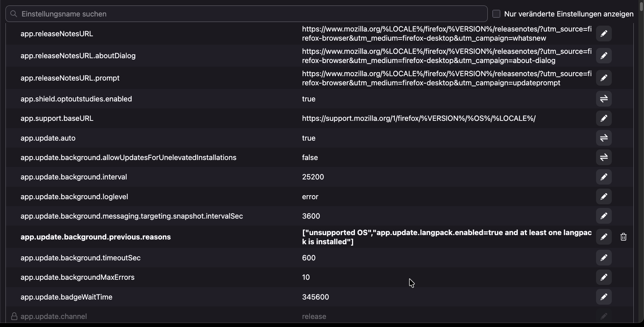Check 'Nur veränderte Einstellungen anzeigen' checkbox
The width and height of the screenshot is (644, 327).
click(x=497, y=14)
